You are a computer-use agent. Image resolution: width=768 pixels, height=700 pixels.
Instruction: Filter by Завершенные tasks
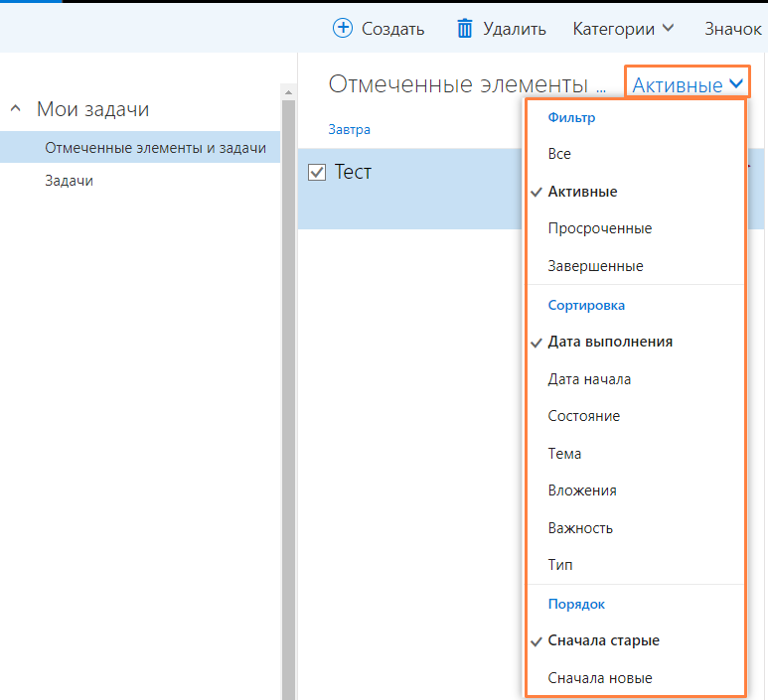tap(595, 266)
